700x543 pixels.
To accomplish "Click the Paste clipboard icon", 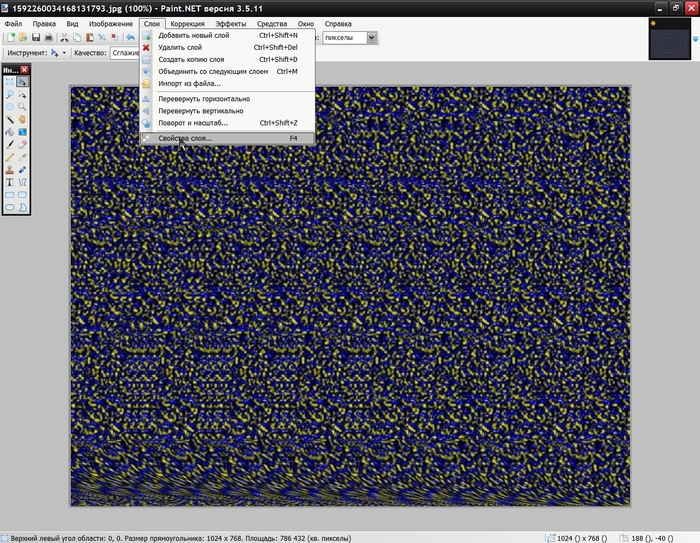I will click(x=90, y=38).
